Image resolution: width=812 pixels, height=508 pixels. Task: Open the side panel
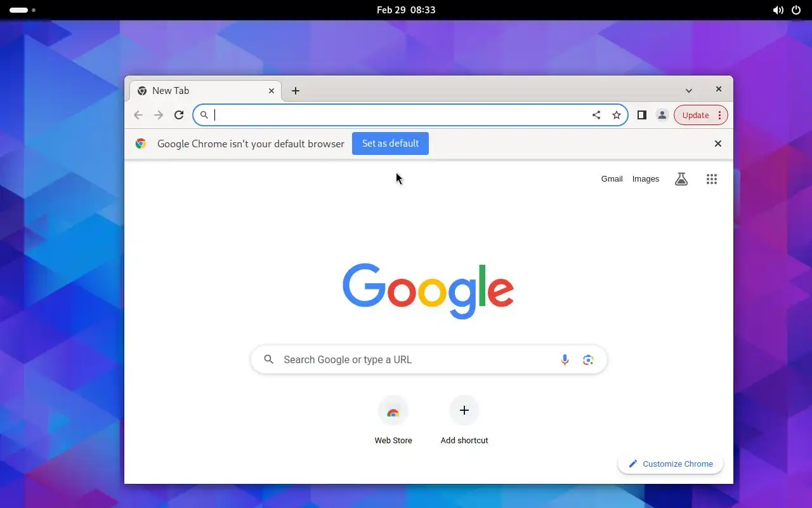[x=642, y=115]
